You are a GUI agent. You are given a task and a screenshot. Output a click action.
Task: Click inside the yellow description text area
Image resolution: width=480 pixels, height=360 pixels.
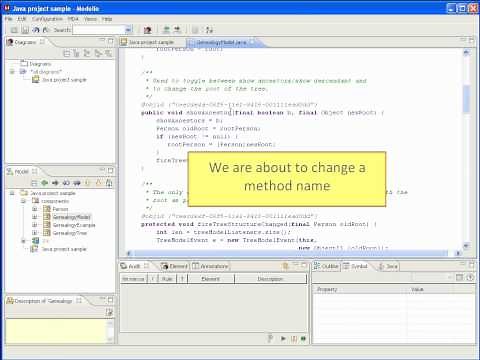[56, 330]
